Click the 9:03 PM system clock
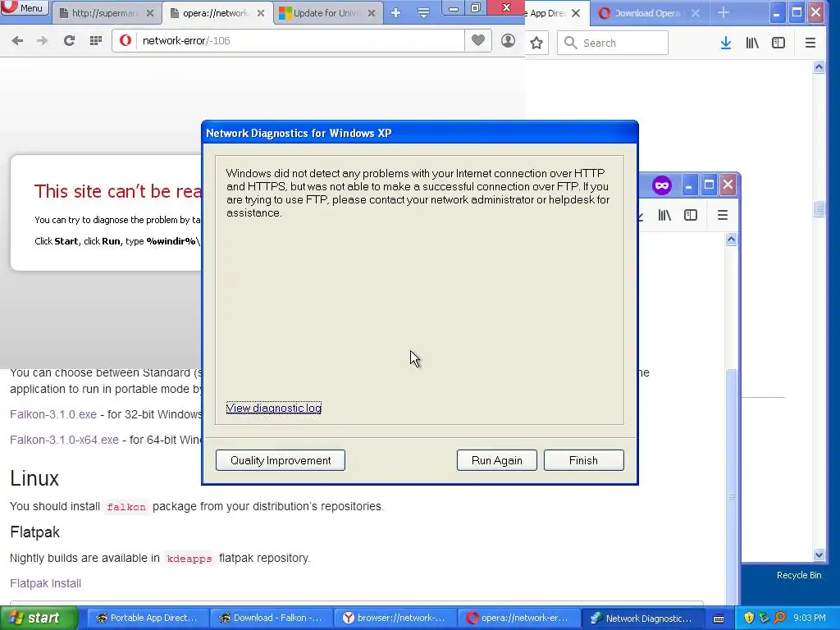 tap(810, 619)
